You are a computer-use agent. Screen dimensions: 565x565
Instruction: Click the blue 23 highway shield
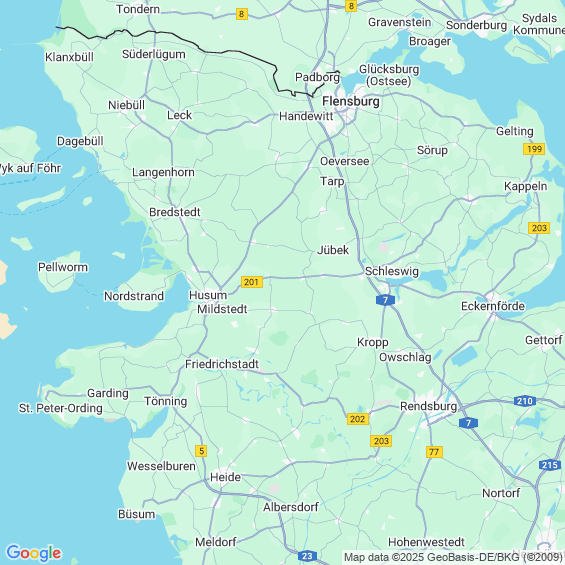pos(307,556)
